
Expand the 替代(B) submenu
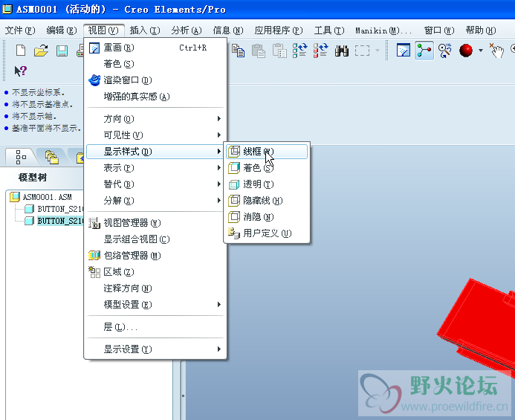tap(155, 184)
